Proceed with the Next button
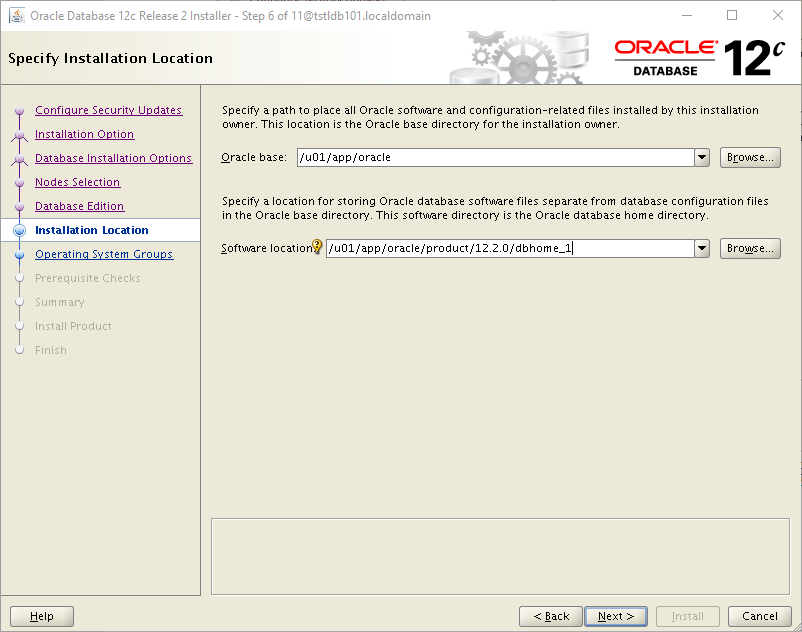Viewport: 802px width, 632px height. pos(616,616)
